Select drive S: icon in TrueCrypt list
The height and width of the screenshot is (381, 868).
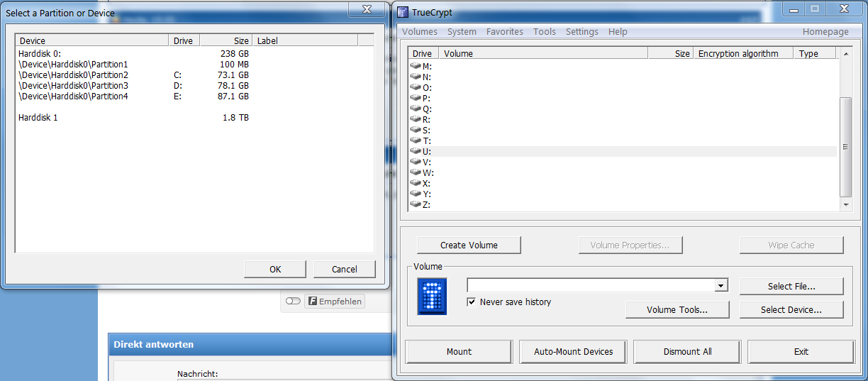[416, 130]
